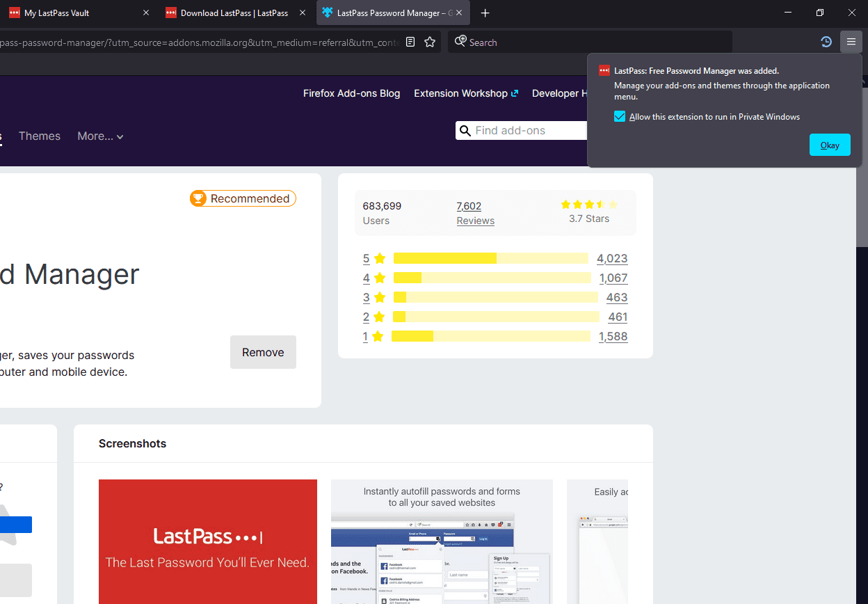
Task: Click the 3.7 Stars rating text
Action: coord(589,218)
